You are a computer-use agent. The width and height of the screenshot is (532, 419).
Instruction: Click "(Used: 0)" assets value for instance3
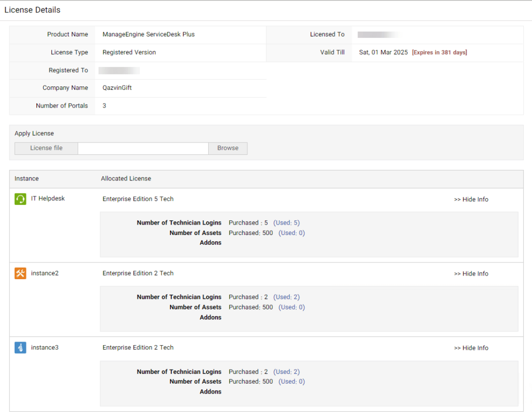click(292, 382)
